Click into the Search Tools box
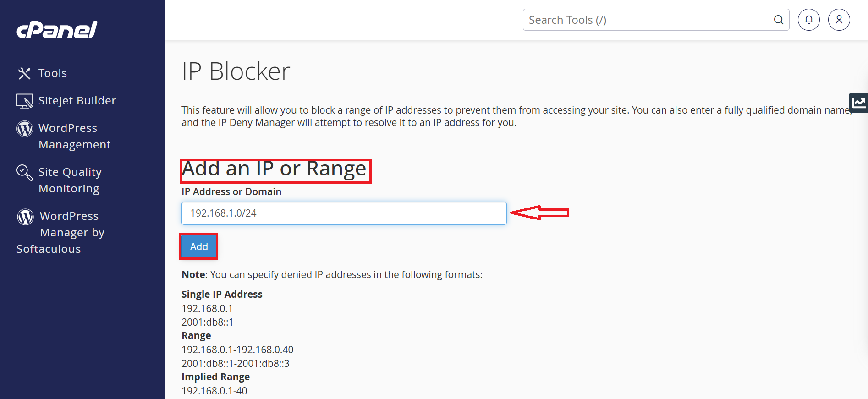Screen dimensions: 868x399 646,20
